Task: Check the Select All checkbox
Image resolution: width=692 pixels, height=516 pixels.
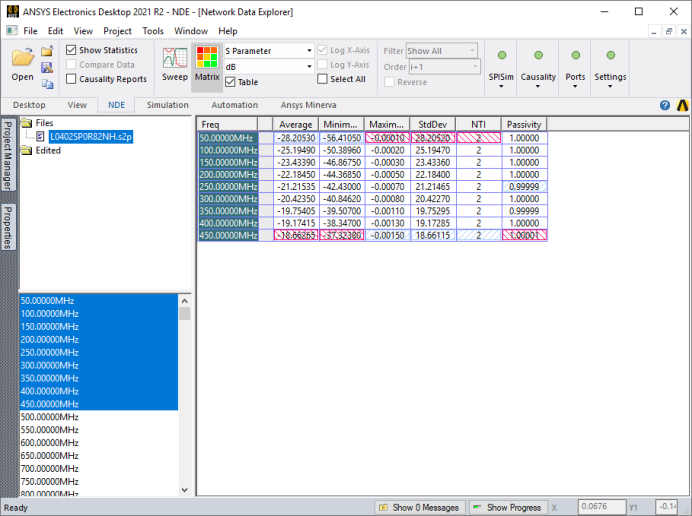Action: tap(323, 79)
